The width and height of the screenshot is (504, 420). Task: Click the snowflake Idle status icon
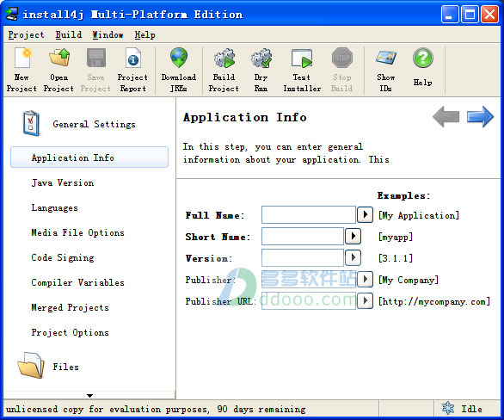448,409
